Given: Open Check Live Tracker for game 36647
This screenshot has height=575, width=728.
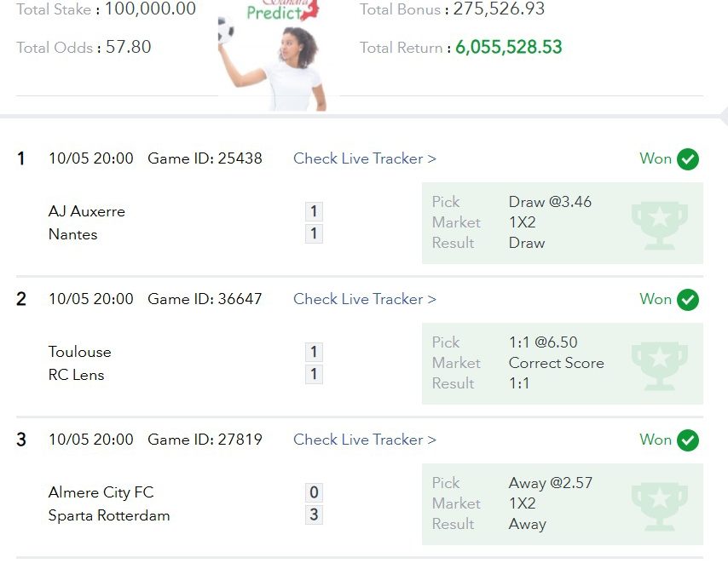Looking at the screenshot, I should 365,299.
